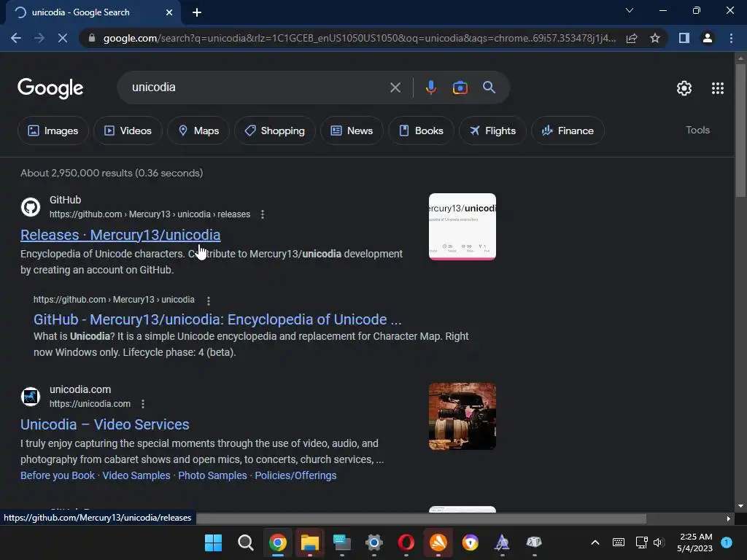The width and height of the screenshot is (747, 560).
Task: Open GitHub releases result thumbnail
Action: [462, 227]
